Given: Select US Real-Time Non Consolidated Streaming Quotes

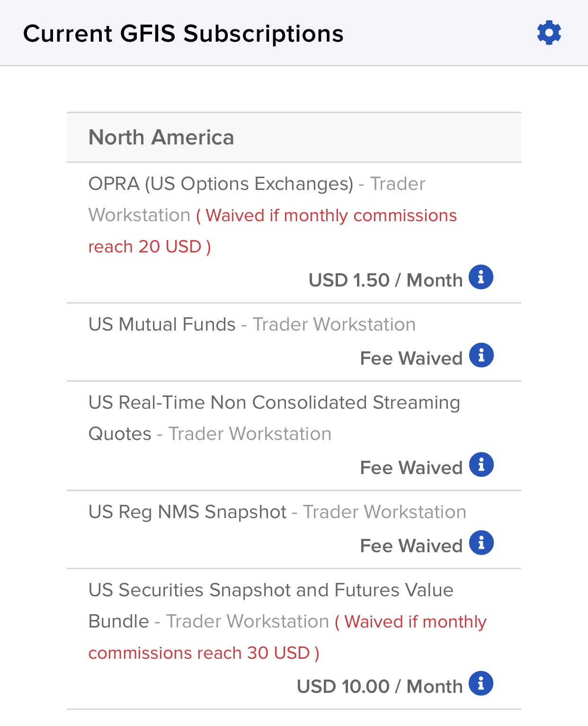Looking at the screenshot, I should pos(294,436).
